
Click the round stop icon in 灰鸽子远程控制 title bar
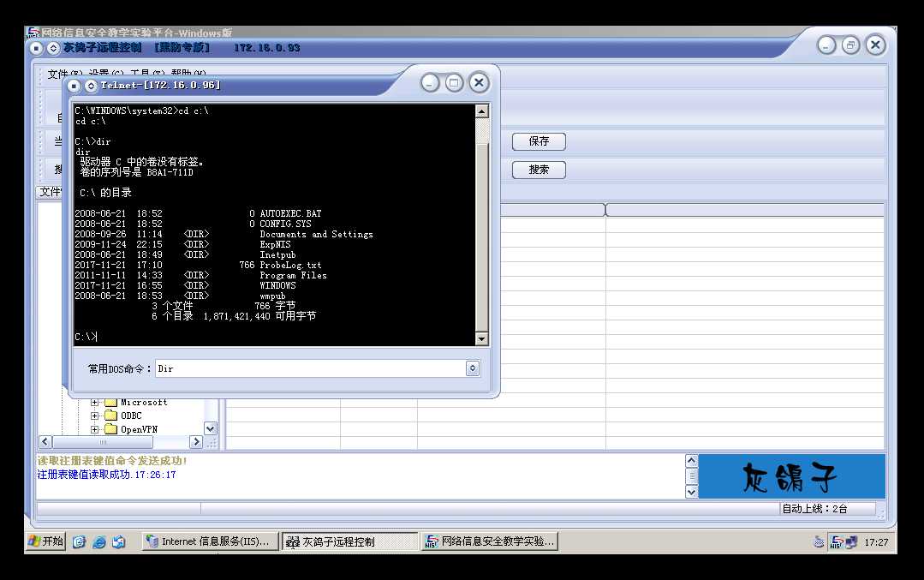click(x=37, y=48)
